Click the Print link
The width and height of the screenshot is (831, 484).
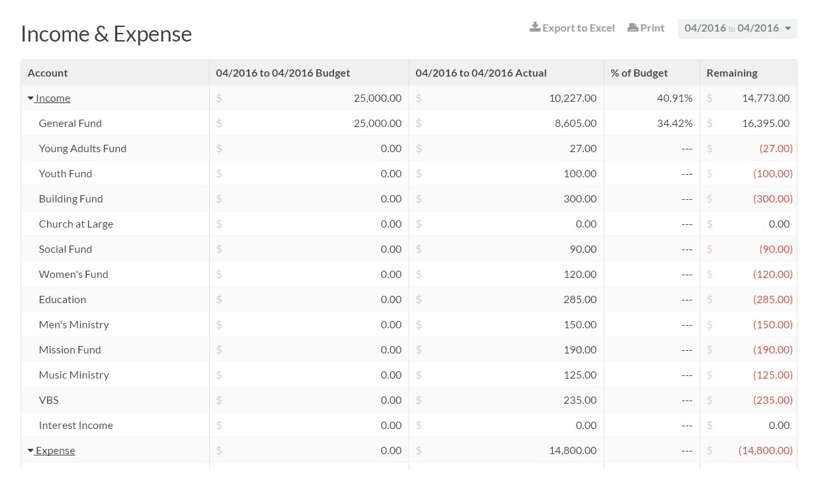coord(646,28)
